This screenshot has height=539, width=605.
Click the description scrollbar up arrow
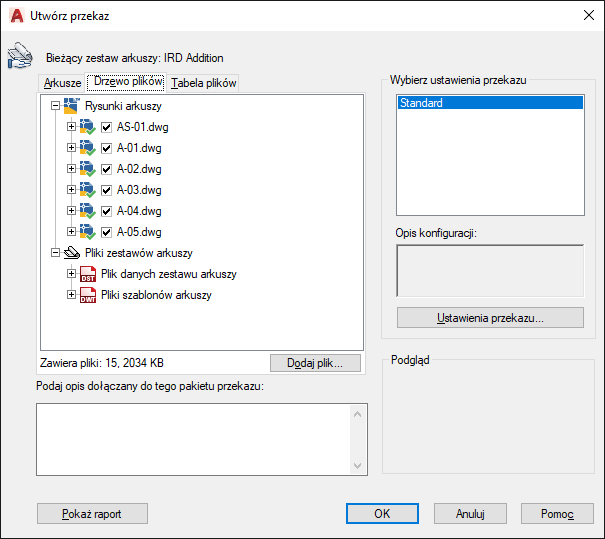[358, 414]
